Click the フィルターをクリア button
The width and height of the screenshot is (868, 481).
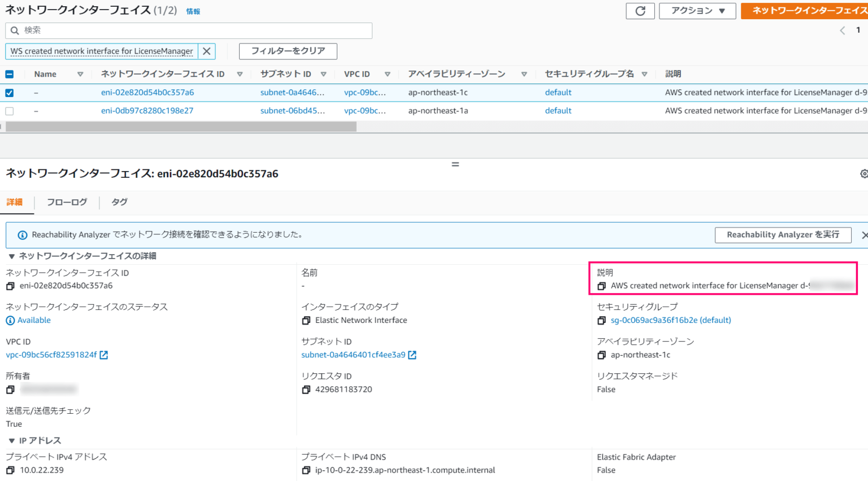pos(288,51)
